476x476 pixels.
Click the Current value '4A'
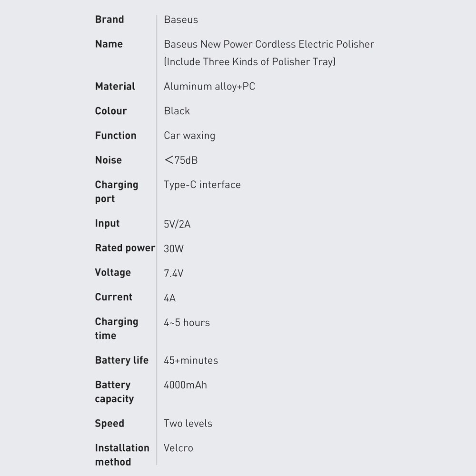click(x=170, y=298)
